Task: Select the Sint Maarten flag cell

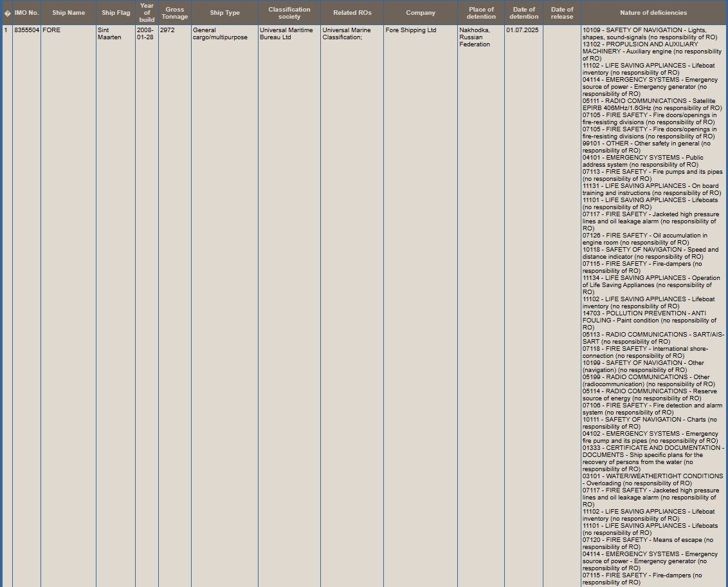Action: point(109,33)
